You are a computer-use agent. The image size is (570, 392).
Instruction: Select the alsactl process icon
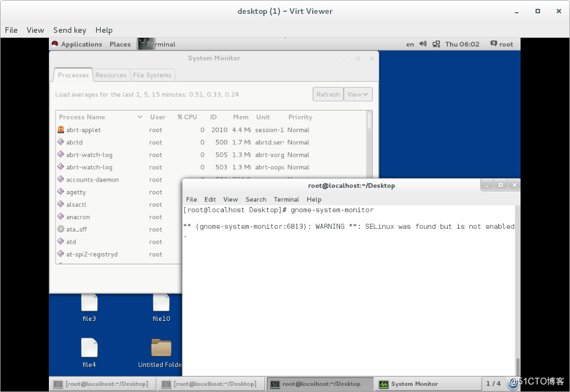61,204
